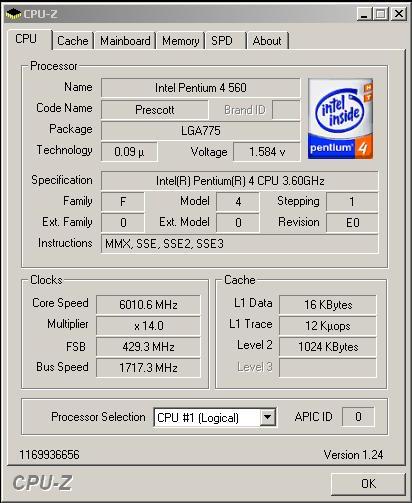Close the CPU-Z window
The image size is (412, 503).
[x=398, y=14]
